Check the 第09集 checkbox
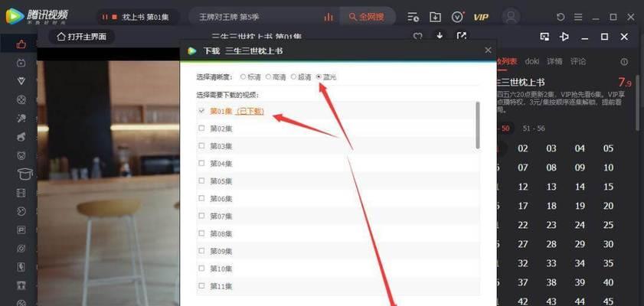644x306 pixels. 201,251
